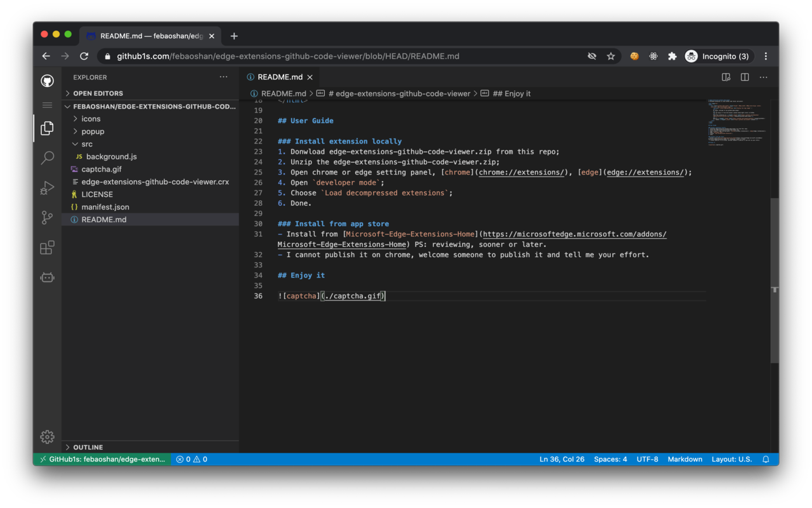Open the GitHub logo in activity bar
The width and height of the screenshot is (812, 508).
pyautogui.click(x=48, y=81)
